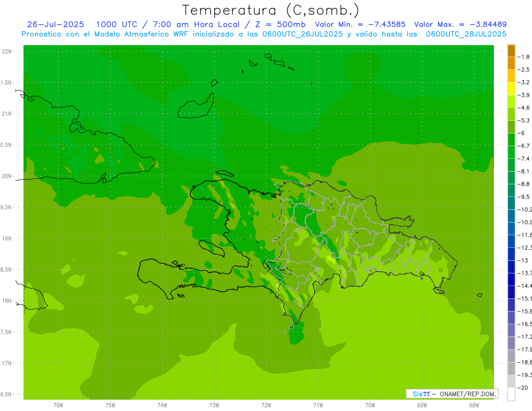The image size is (532, 411).
Task: Click the title "Temperatura (C,somb.)"
Action: 271,10
